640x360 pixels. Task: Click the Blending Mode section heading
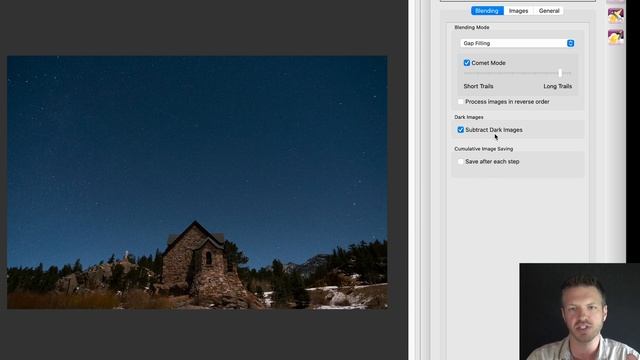click(472, 27)
